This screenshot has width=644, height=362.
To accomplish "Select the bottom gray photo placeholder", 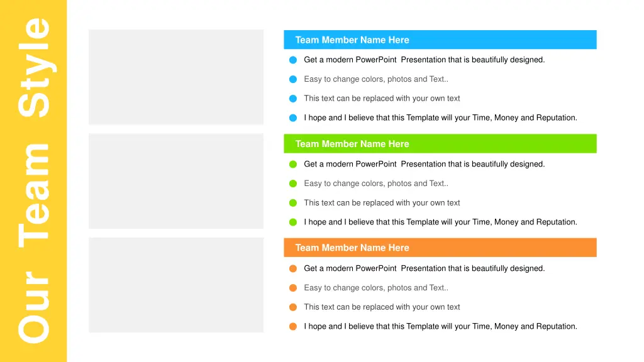I will tap(176, 285).
